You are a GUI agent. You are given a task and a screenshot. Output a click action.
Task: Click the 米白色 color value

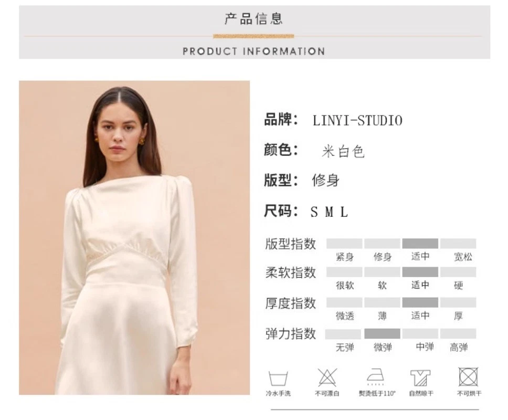tap(343, 151)
